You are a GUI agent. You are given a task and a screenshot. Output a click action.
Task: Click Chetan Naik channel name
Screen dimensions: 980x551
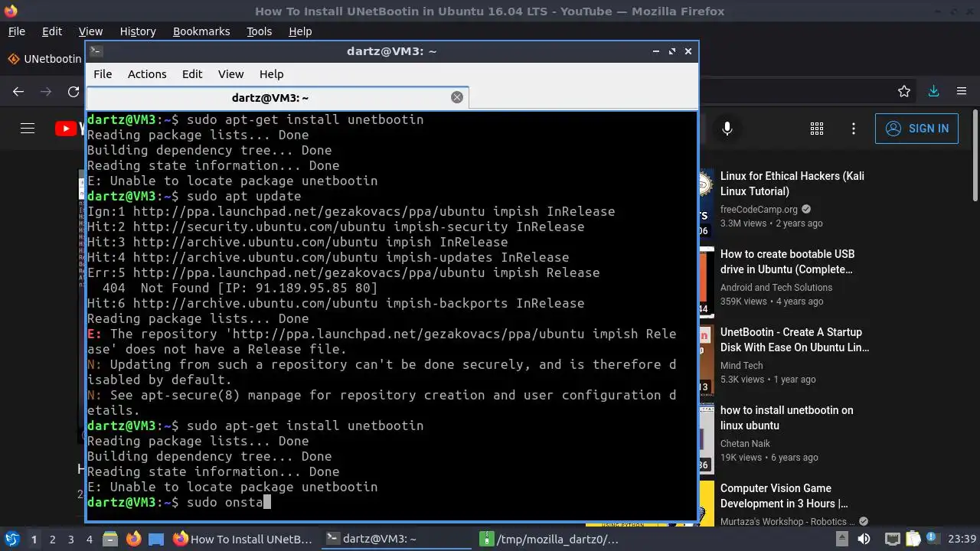pyautogui.click(x=745, y=443)
